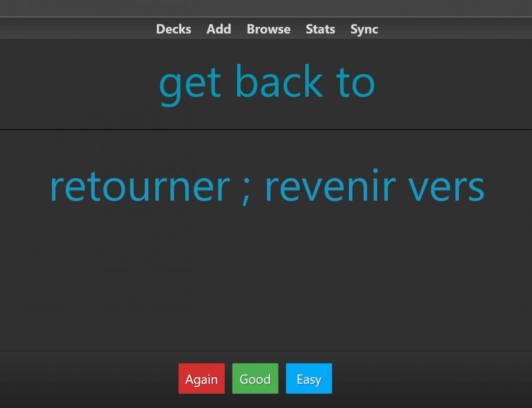The height and width of the screenshot is (408, 532).
Task: Click the French answer text line
Action: click(x=267, y=187)
